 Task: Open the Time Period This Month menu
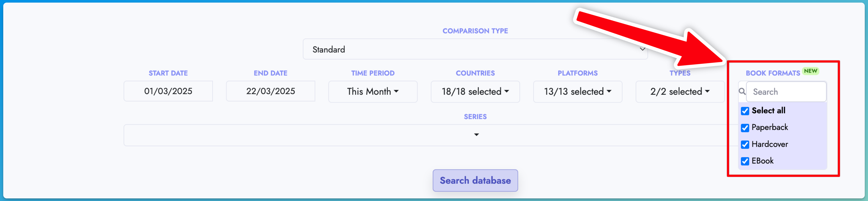pos(373,91)
